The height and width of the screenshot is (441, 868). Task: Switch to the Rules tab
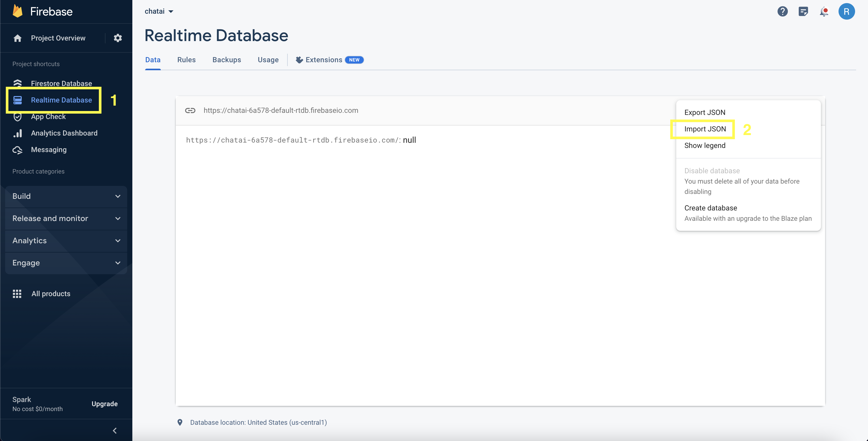(x=186, y=60)
